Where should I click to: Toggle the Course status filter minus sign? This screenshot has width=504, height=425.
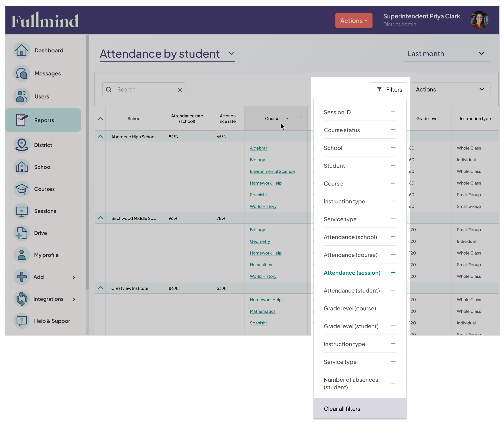(x=393, y=130)
